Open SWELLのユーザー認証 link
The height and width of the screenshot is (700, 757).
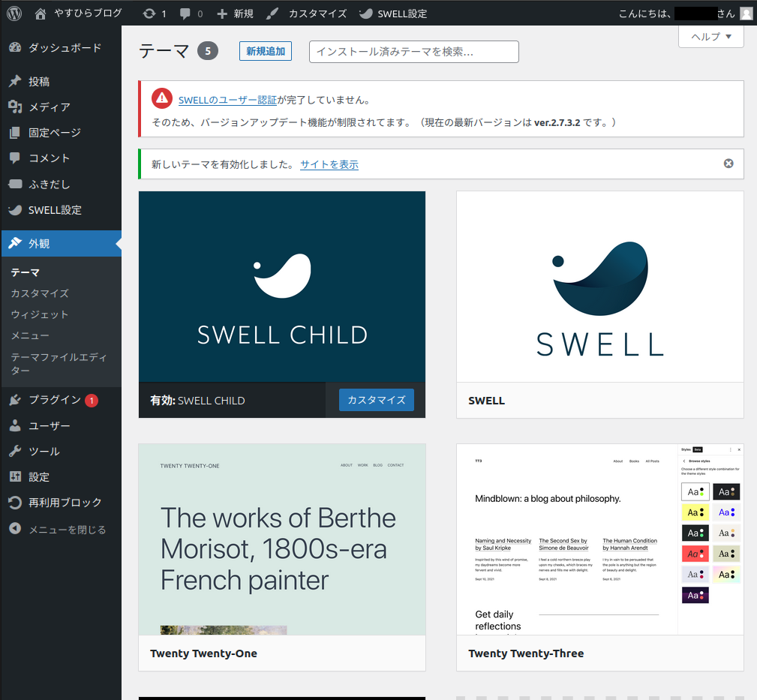[227, 100]
